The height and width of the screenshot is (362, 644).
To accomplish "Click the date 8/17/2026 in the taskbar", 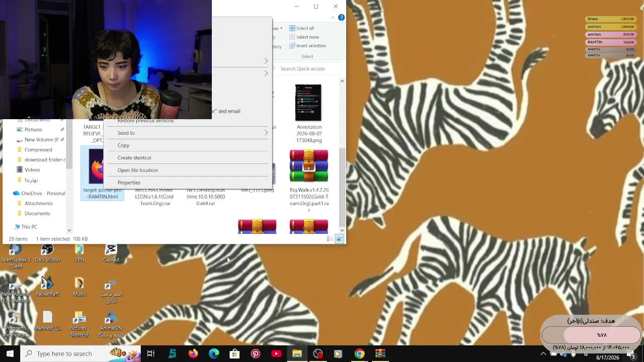I will 608,357.
